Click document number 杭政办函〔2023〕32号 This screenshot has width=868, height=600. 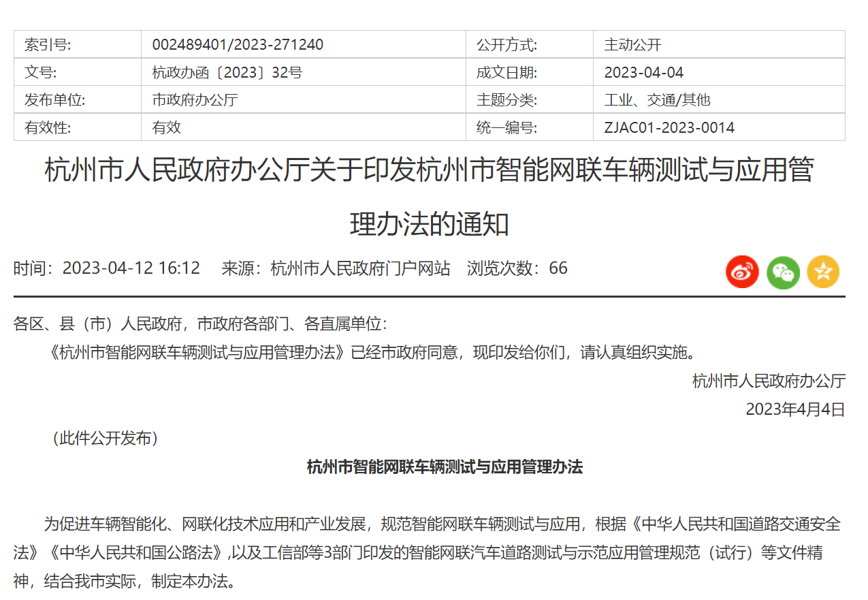[x=227, y=72]
